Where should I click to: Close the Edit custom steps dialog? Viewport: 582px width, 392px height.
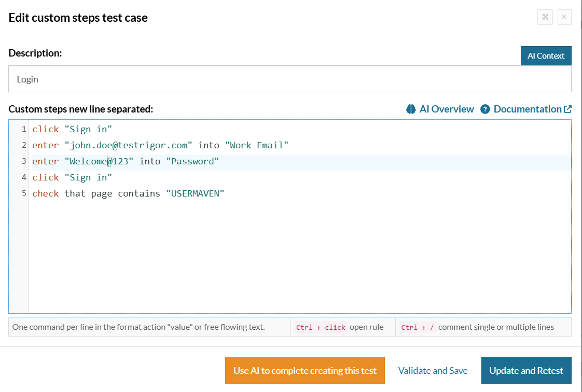[x=564, y=17]
